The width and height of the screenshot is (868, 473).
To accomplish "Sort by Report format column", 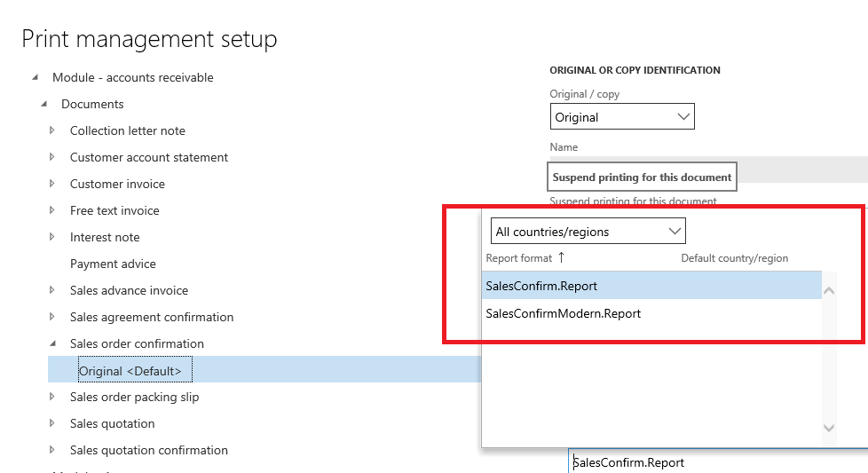I will (x=519, y=258).
